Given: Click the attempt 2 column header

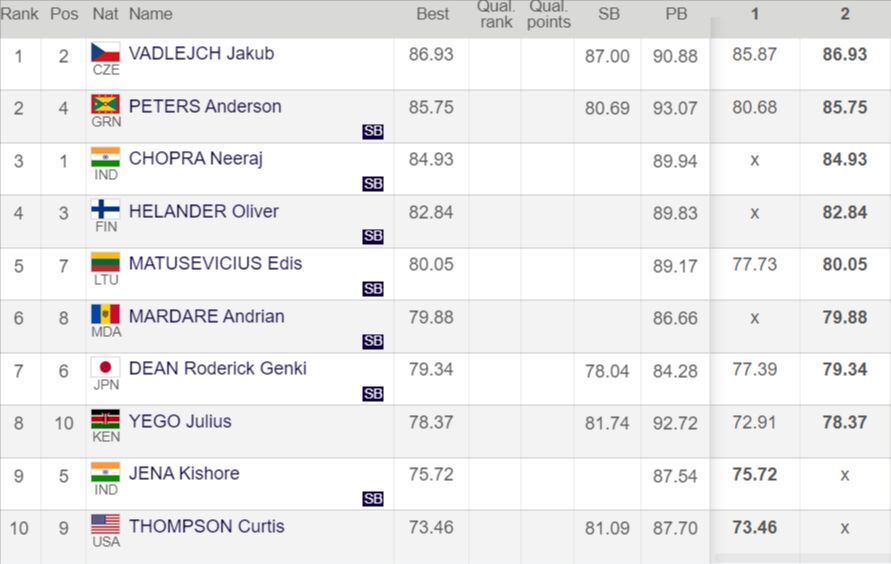Looking at the screenshot, I should pyautogui.click(x=845, y=14).
